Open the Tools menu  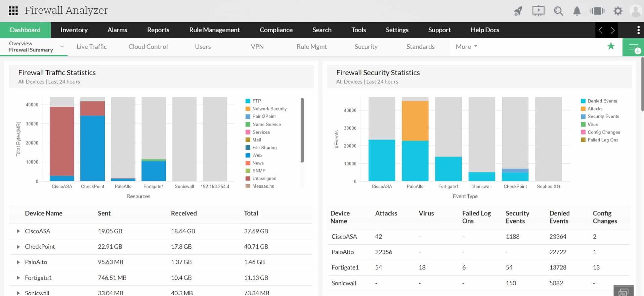click(x=359, y=30)
